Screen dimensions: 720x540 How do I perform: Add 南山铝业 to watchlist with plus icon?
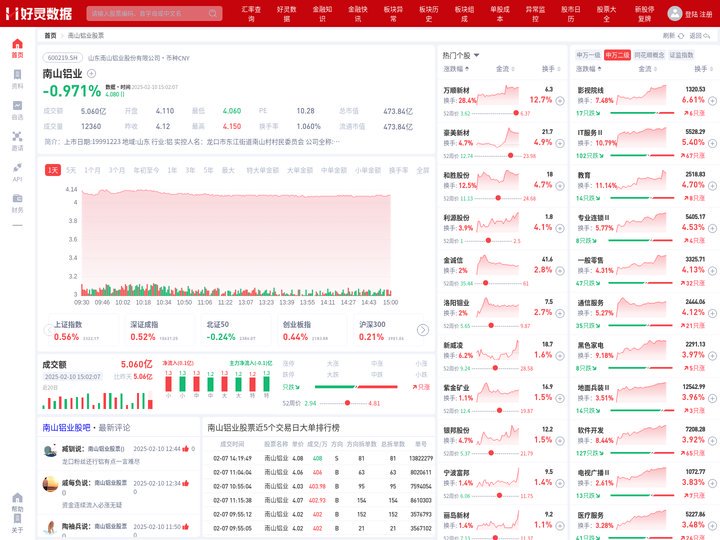91,73
